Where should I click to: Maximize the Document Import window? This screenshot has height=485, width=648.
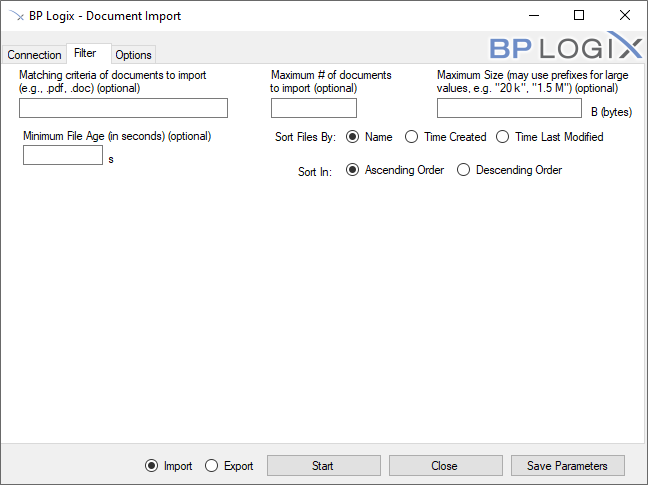pos(579,16)
